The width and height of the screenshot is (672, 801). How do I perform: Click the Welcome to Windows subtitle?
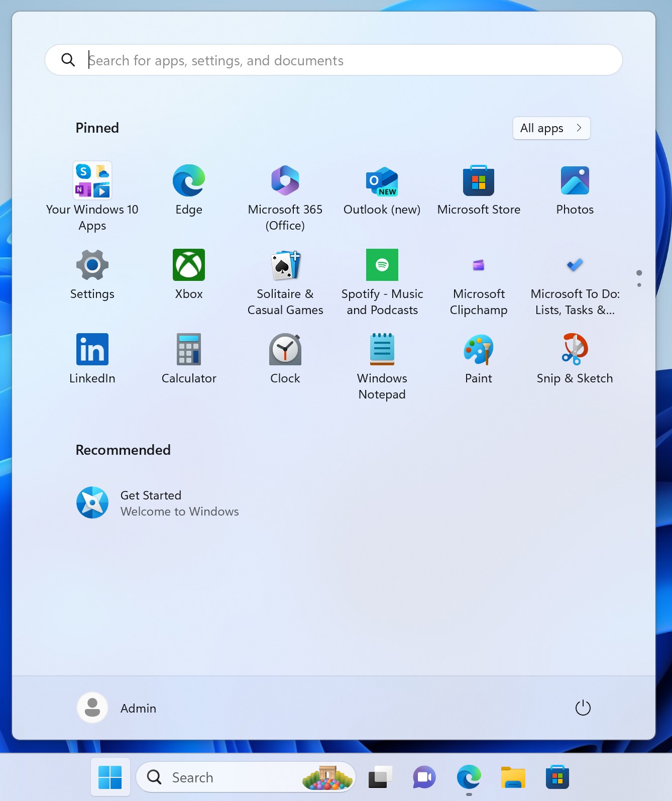tap(180, 512)
